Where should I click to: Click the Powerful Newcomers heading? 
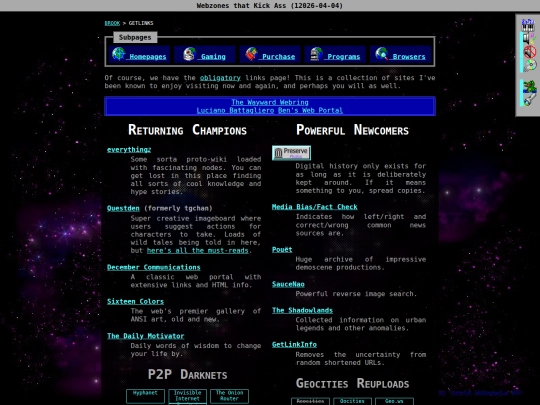352,130
